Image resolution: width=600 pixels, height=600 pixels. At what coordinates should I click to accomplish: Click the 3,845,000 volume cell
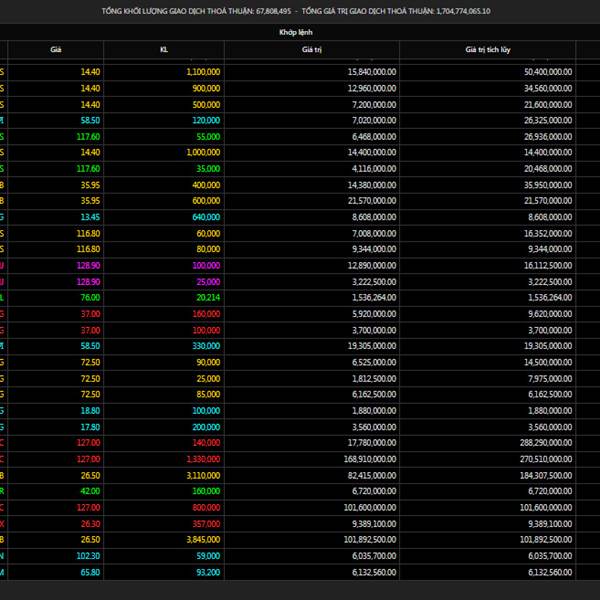coord(203,540)
